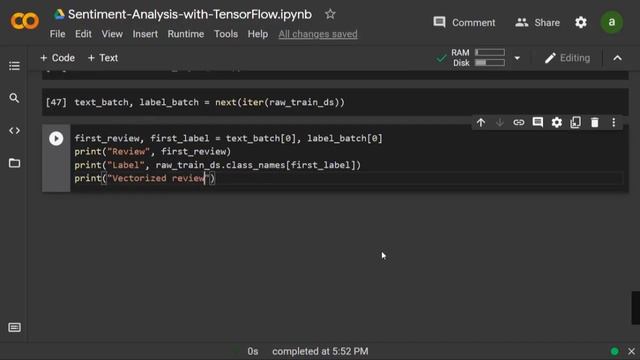Open the Files folder panel

[14, 163]
